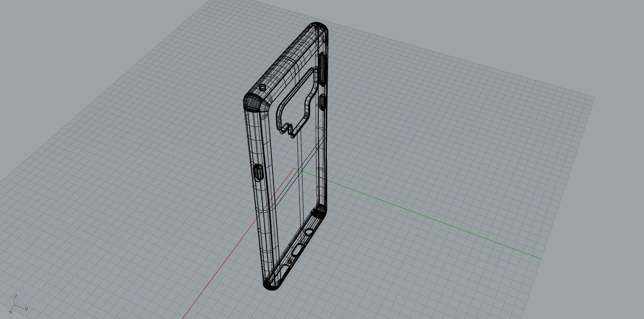The height and width of the screenshot is (319, 644).
Task: Select the oval button cutout on the left side edge
Action: coord(258,173)
